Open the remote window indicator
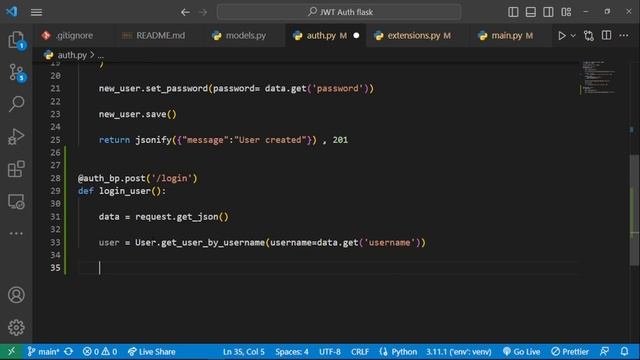The height and width of the screenshot is (360, 640). tap(11, 351)
